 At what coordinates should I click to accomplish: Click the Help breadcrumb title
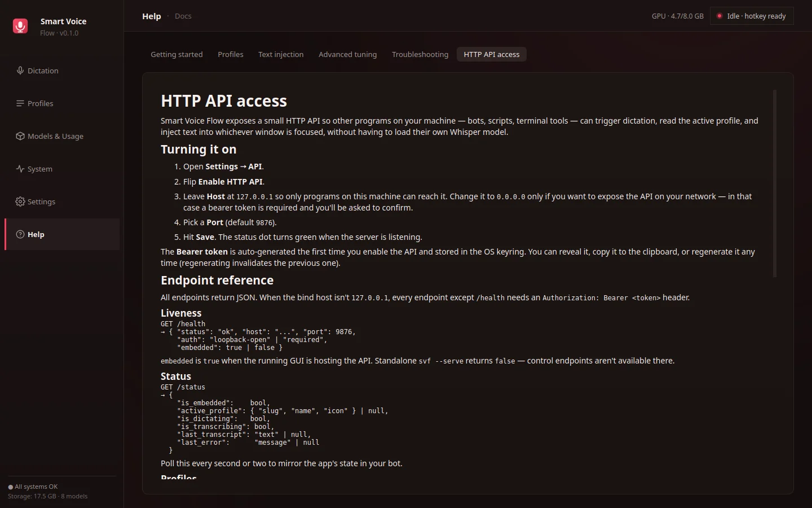[152, 16]
